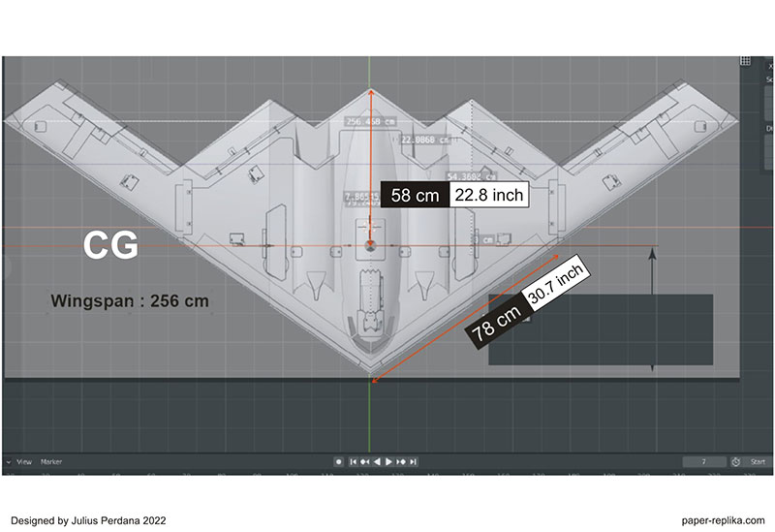The height and width of the screenshot is (532, 775).
Task: Step to the next keyframe
Action: (401, 462)
